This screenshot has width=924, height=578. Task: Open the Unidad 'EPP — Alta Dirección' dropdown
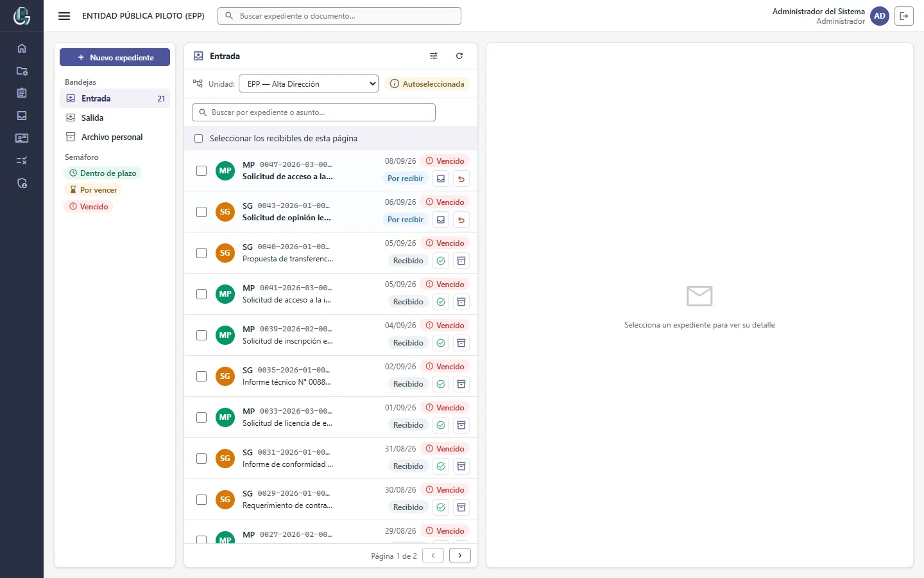pyautogui.click(x=309, y=84)
